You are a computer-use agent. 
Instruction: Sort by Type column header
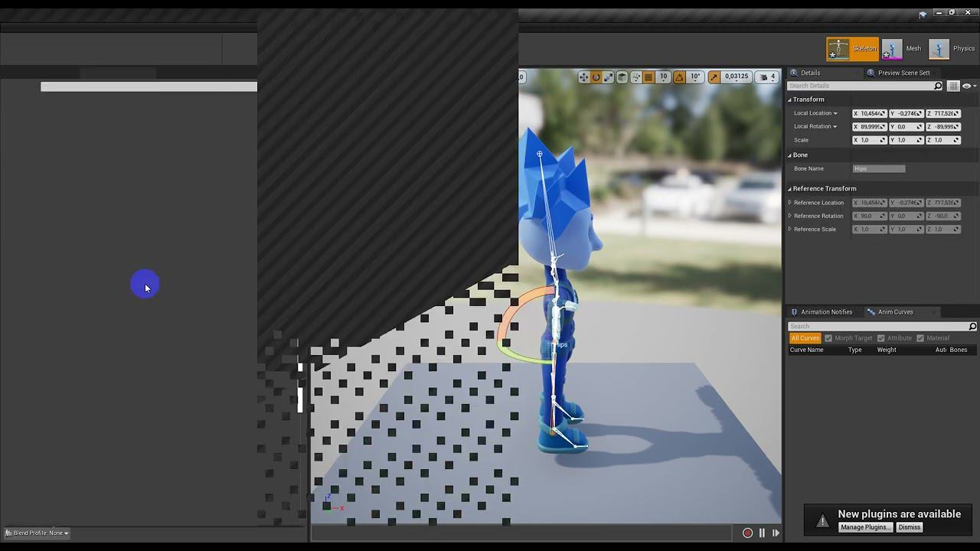tap(855, 350)
